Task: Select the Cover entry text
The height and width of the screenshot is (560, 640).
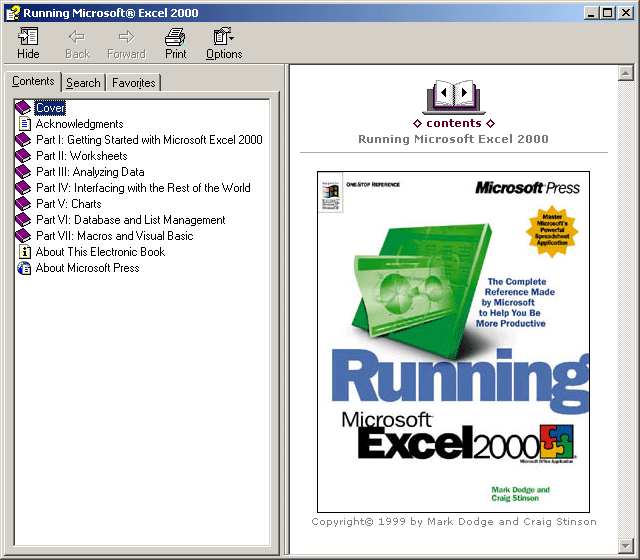Action: (50, 108)
